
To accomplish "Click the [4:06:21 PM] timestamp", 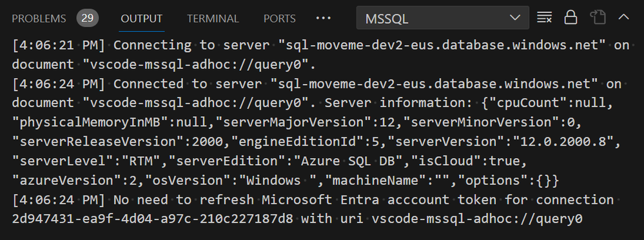I will pyautogui.click(x=58, y=45).
